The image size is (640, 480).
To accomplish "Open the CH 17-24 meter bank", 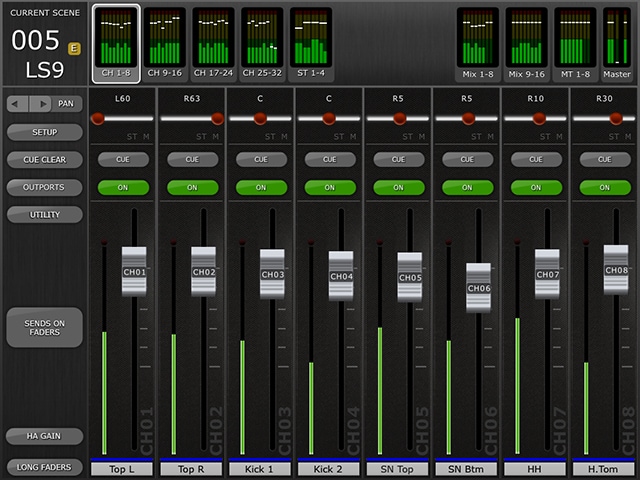I will 214,44.
